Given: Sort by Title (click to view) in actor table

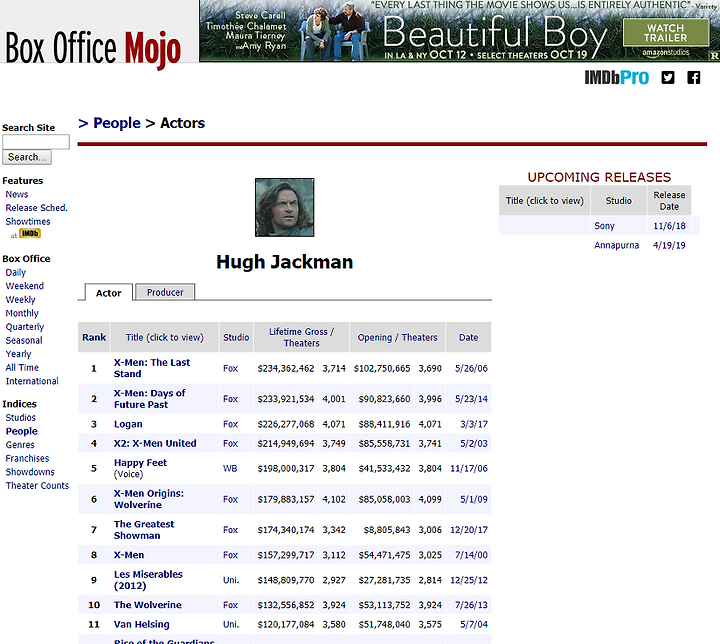Looking at the screenshot, I should pos(164,337).
